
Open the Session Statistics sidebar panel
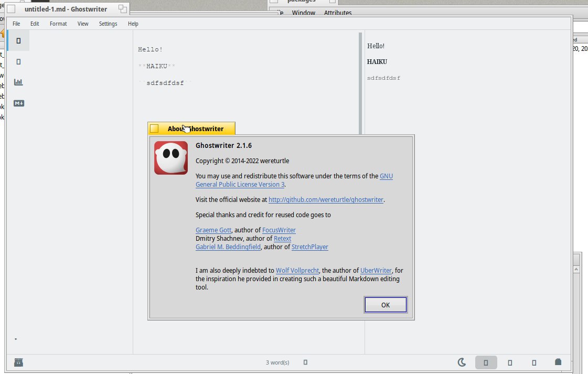click(18, 61)
